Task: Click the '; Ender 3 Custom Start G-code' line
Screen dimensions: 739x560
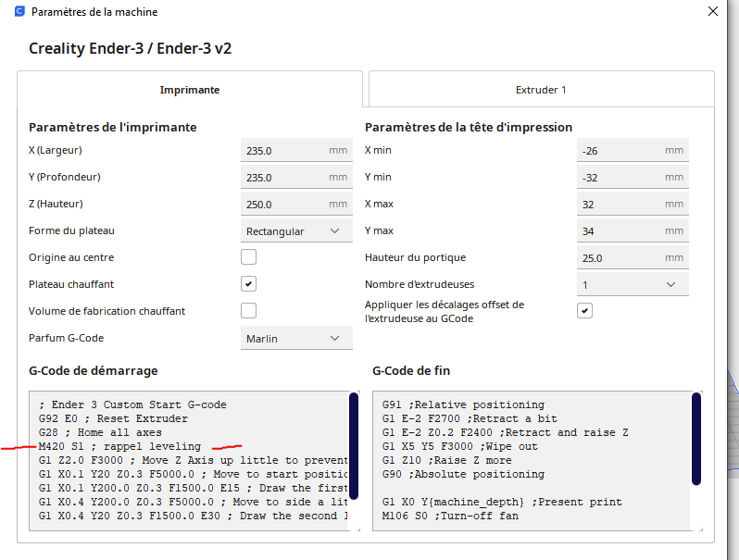Action: pos(132,404)
